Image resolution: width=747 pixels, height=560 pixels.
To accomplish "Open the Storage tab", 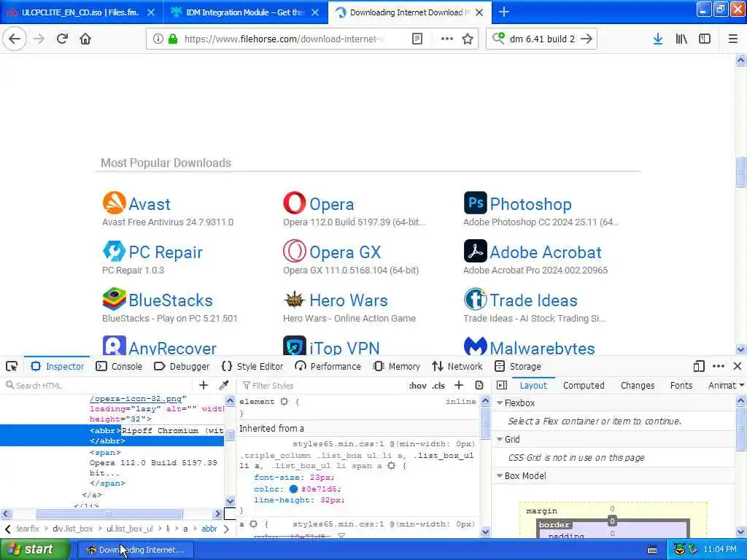I will 518,366.
